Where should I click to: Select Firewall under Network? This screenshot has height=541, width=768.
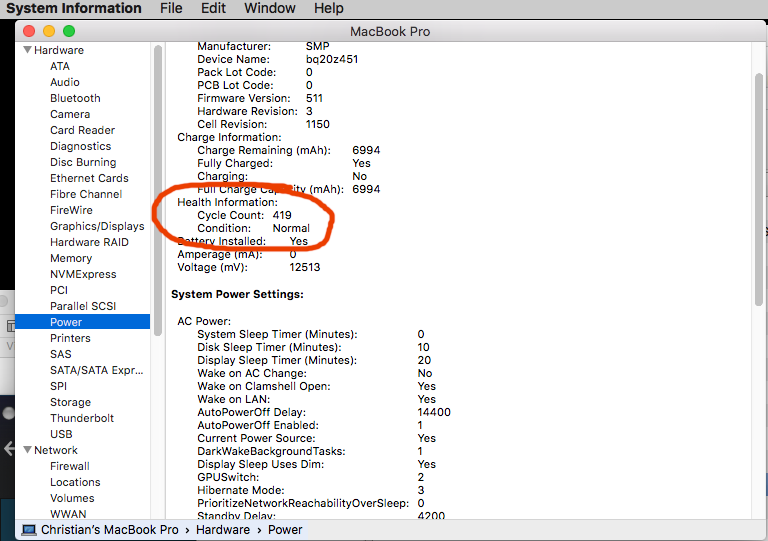70,466
